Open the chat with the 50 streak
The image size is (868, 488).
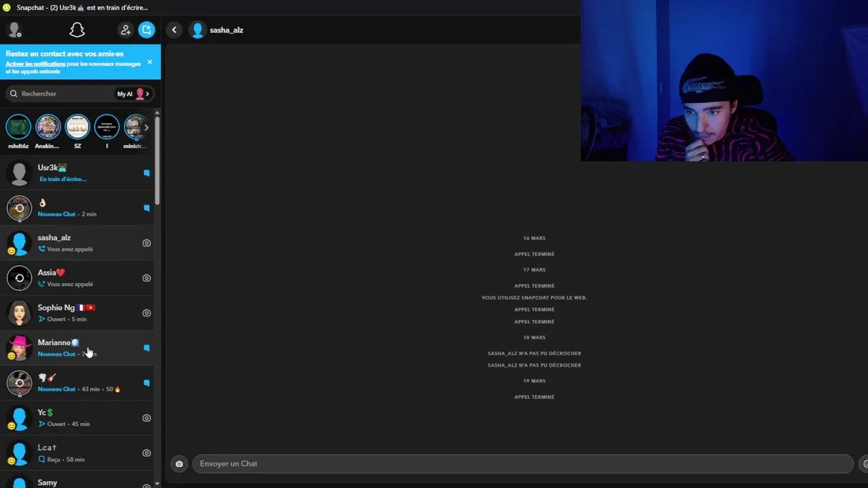pyautogui.click(x=77, y=383)
